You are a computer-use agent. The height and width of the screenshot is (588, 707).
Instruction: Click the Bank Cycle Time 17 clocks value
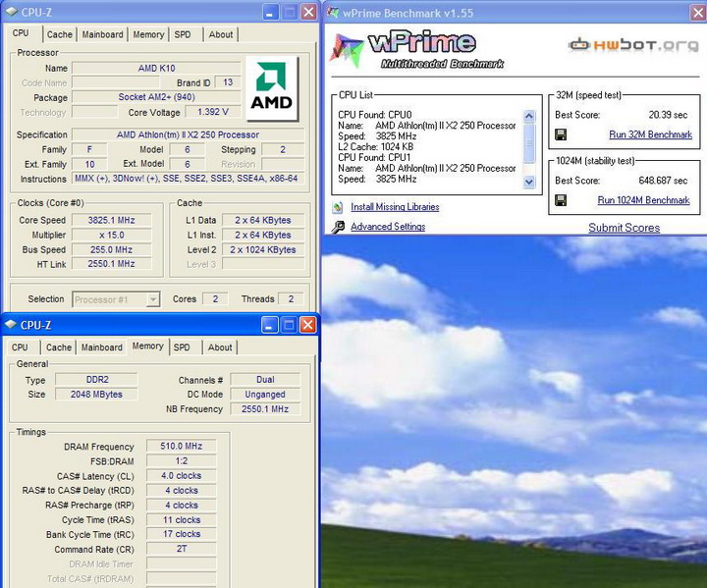[182, 534]
